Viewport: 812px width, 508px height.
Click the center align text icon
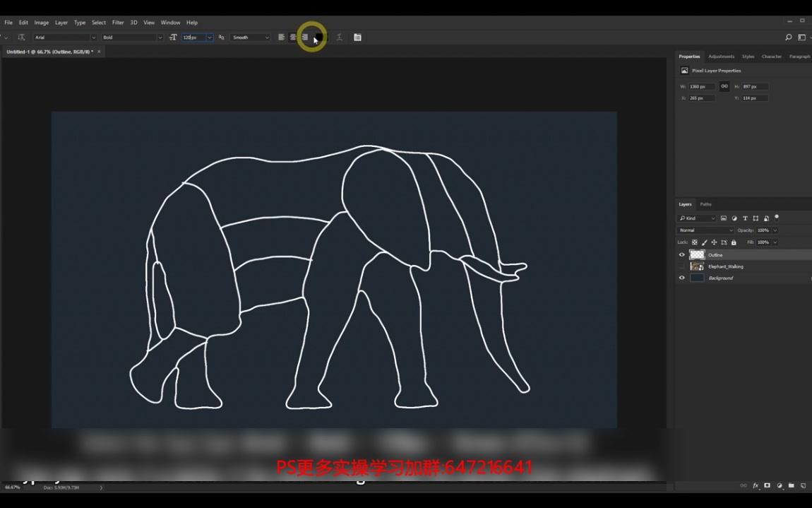(293, 37)
